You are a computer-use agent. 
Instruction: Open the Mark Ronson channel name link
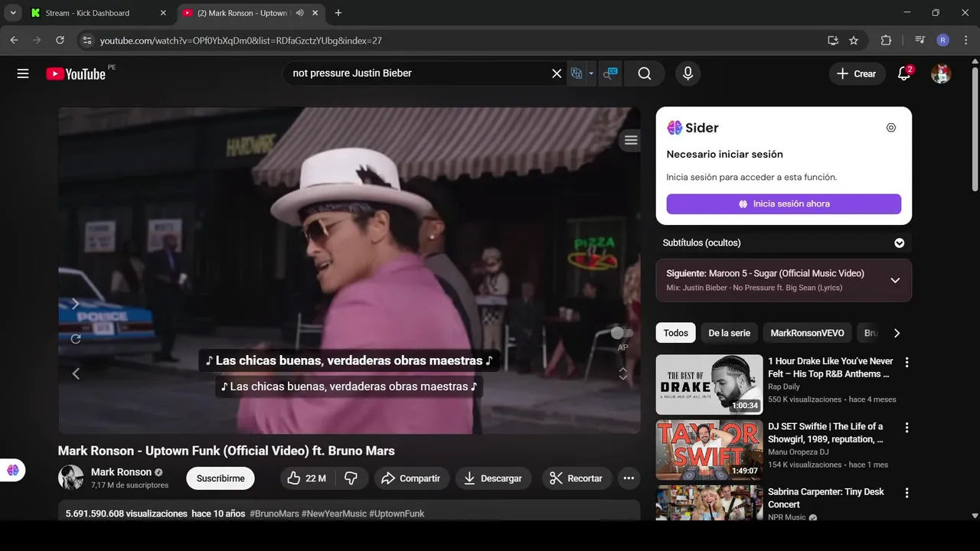click(121, 472)
